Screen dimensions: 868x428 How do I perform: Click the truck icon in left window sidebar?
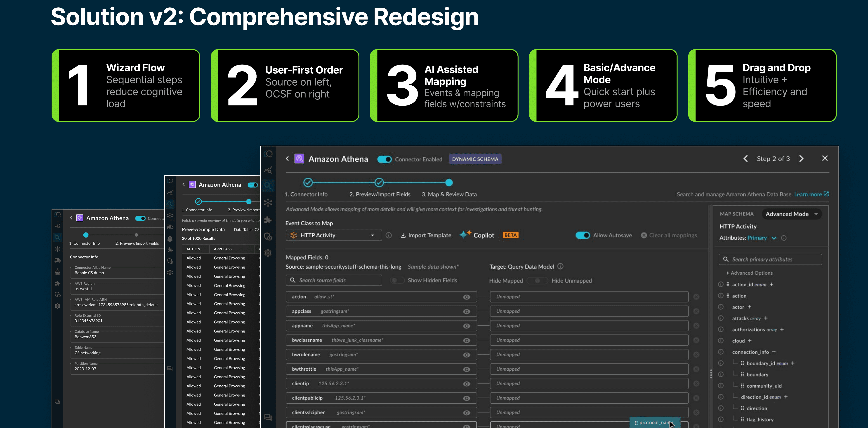[58, 260]
